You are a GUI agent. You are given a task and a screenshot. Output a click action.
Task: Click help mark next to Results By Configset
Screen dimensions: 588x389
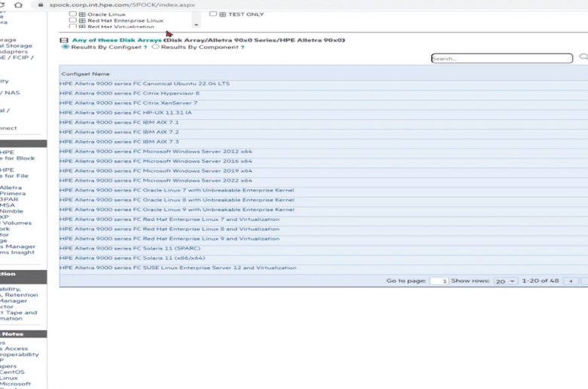pyautogui.click(x=145, y=47)
